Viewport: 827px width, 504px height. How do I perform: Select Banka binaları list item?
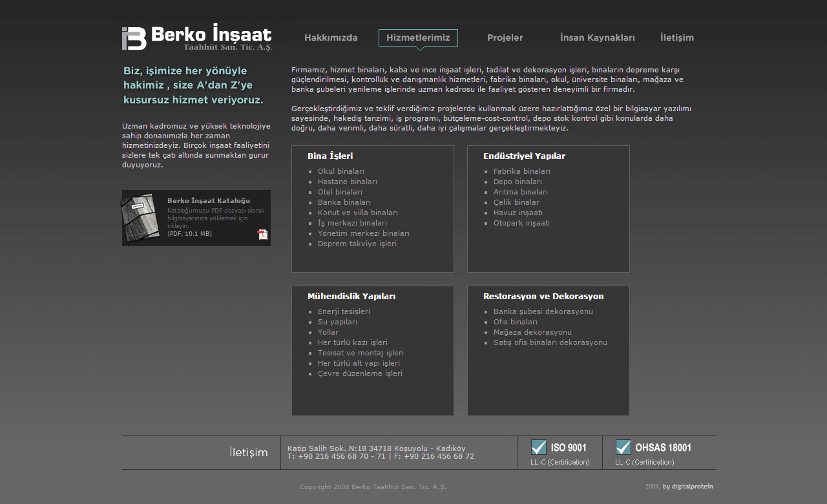click(344, 202)
